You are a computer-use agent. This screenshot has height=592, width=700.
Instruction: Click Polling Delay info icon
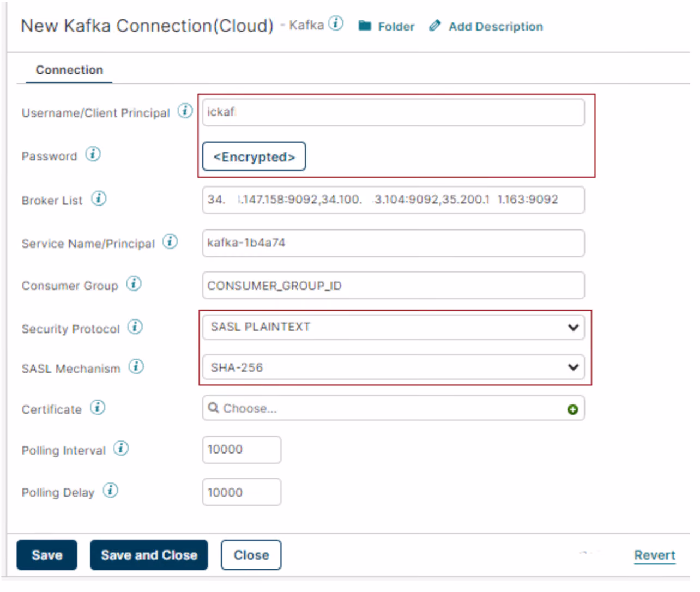(x=111, y=491)
